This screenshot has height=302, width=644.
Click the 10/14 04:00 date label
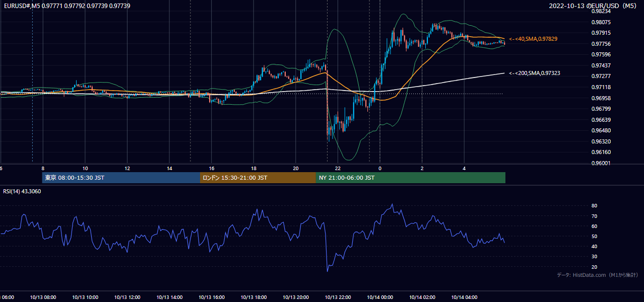464,297
